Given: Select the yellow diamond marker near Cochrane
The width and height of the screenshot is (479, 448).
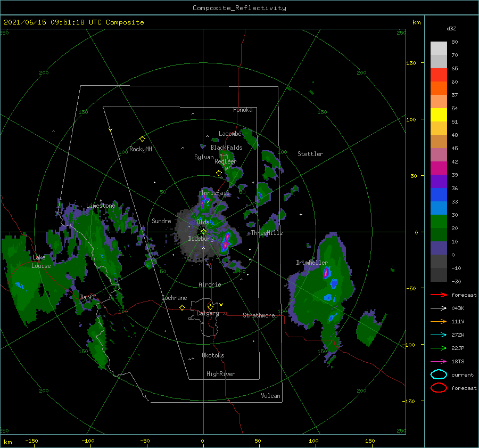Looking at the screenshot, I should [x=182, y=307].
